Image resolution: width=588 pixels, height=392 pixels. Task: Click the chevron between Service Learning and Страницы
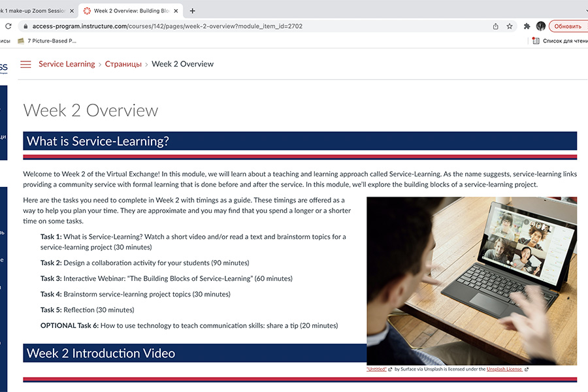tap(100, 65)
